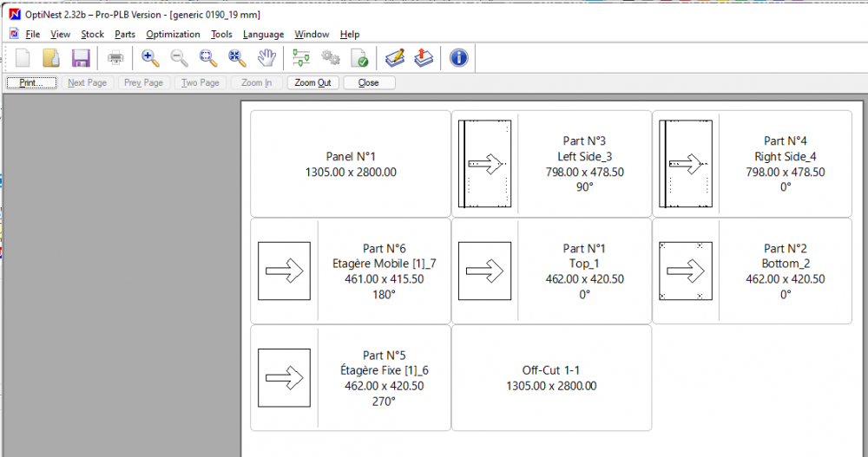868x457 pixels.
Task: Click the 'Part N°2' label text
Action: (x=786, y=248)
